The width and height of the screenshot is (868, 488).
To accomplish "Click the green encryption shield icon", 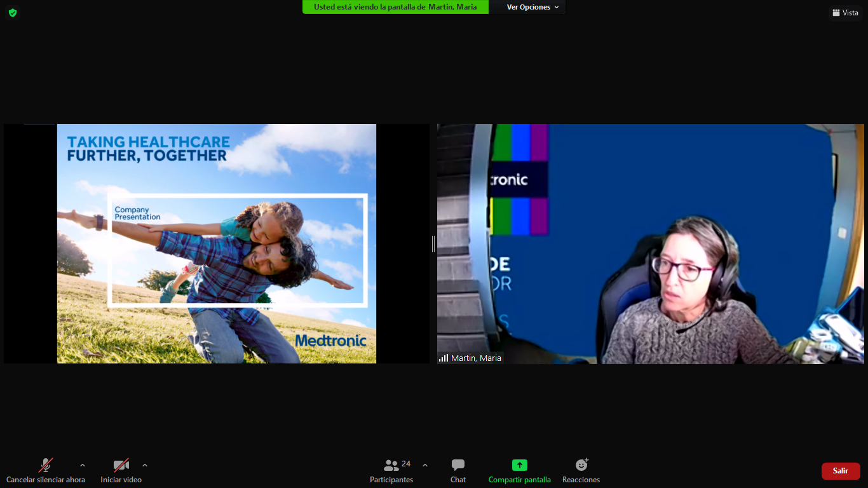I will tap(13, 13).
